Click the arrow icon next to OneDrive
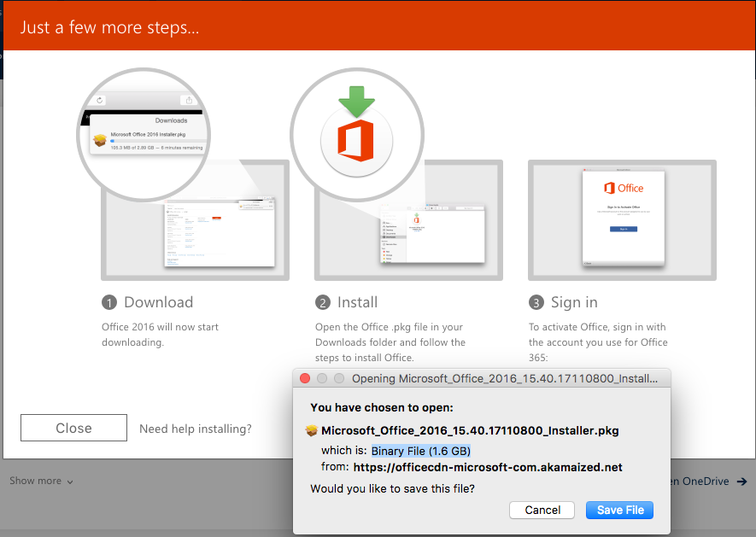 click(x=742, y=482)
